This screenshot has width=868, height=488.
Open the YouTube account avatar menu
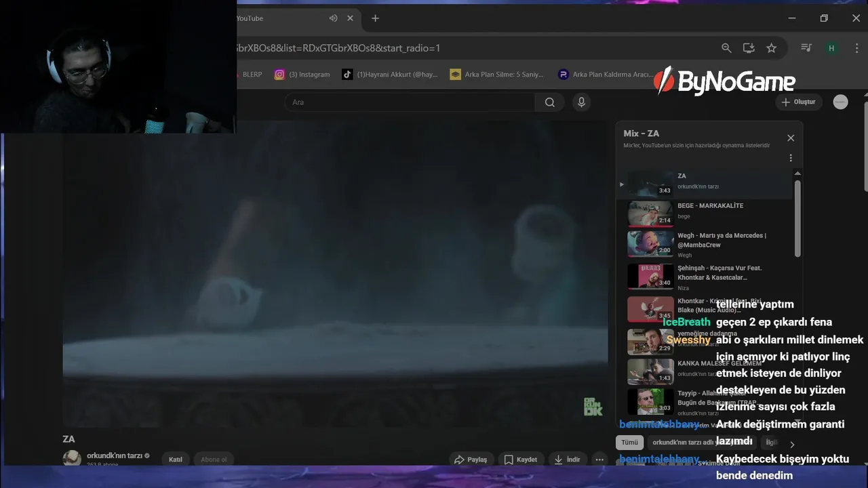click(841, 102)
